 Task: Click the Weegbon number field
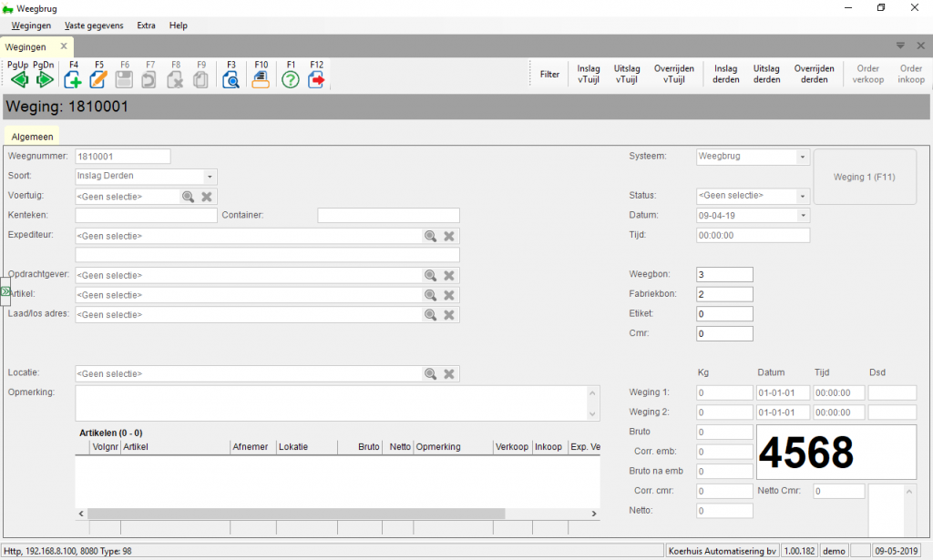coord(724,275)
